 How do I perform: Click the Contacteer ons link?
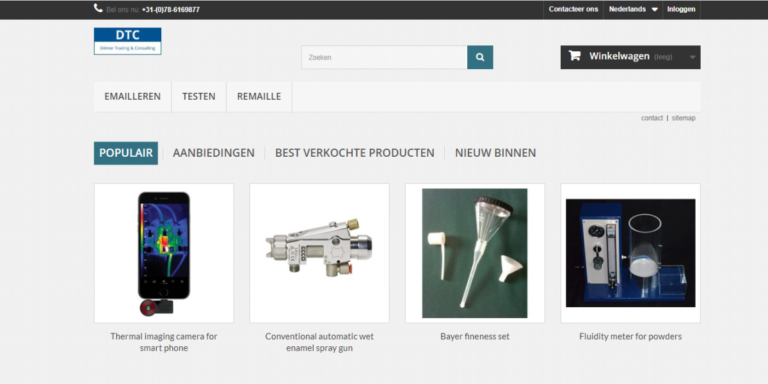[573, 9]
